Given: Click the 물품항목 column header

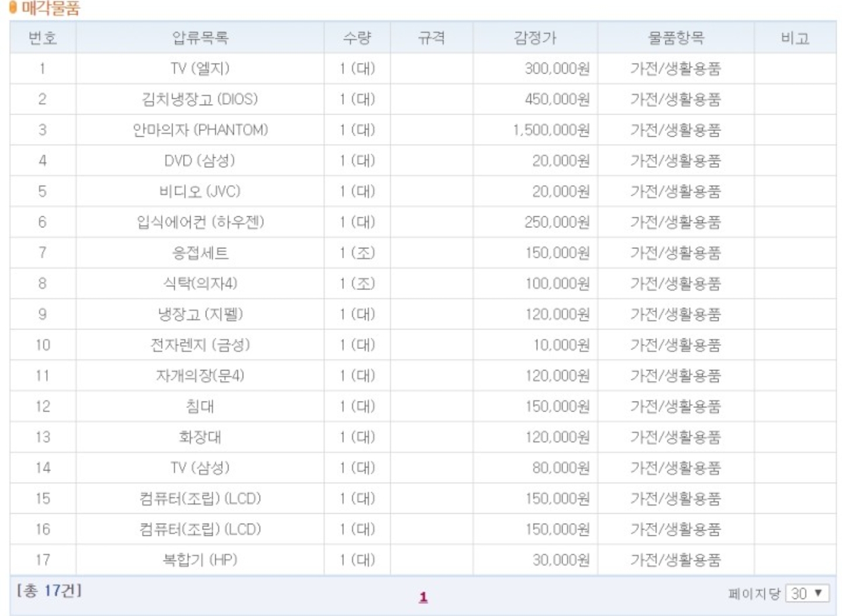Looking at the screenshot, I should (x=676, y=38).
